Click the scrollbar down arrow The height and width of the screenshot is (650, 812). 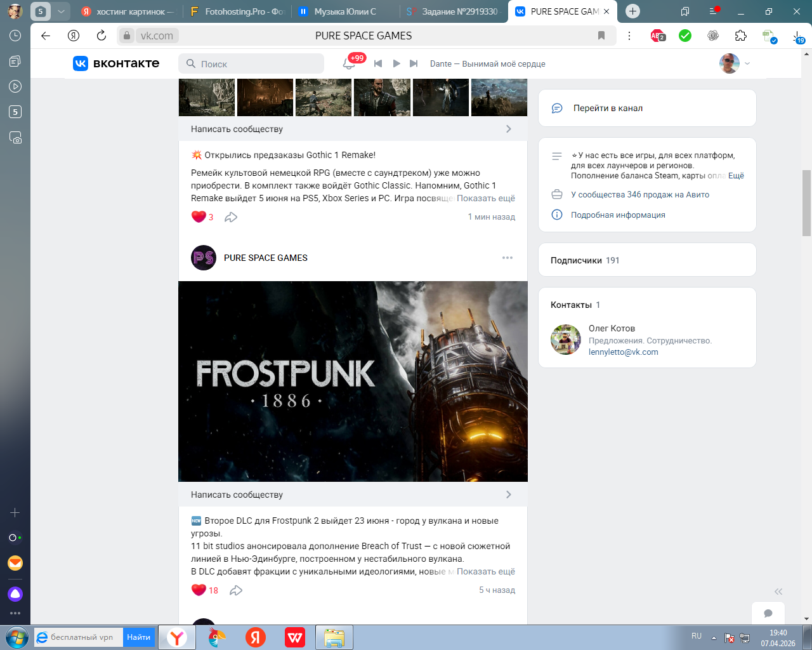point(806,618)
